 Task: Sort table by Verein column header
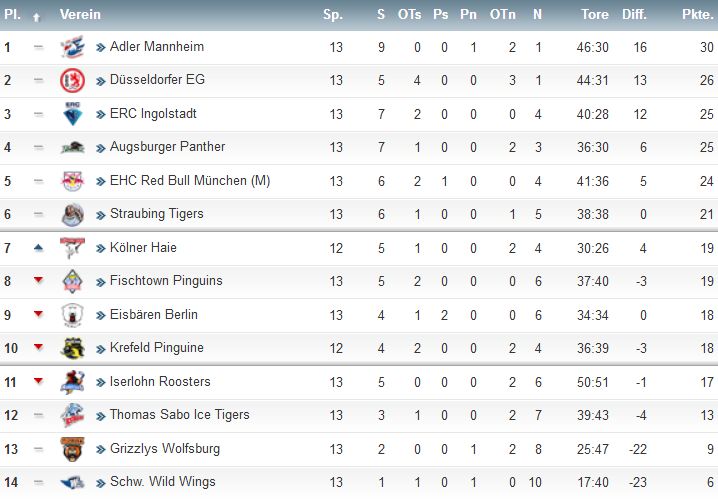point(80,15)
